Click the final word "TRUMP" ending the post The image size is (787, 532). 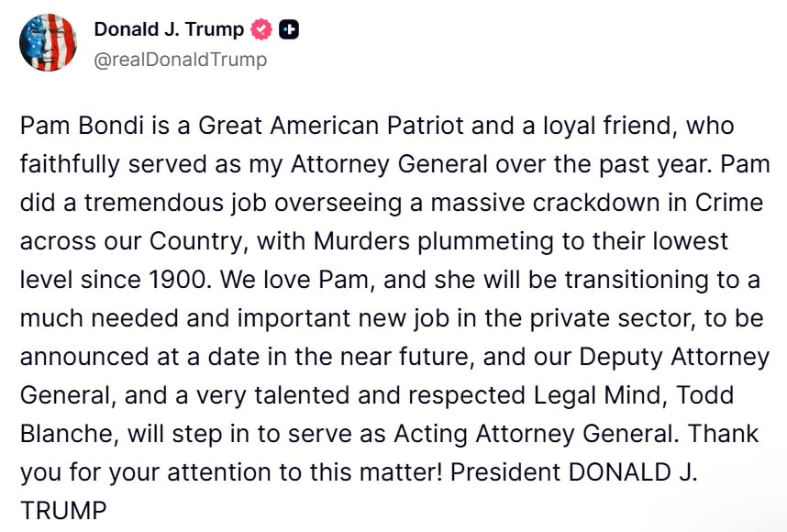(63, 509)
